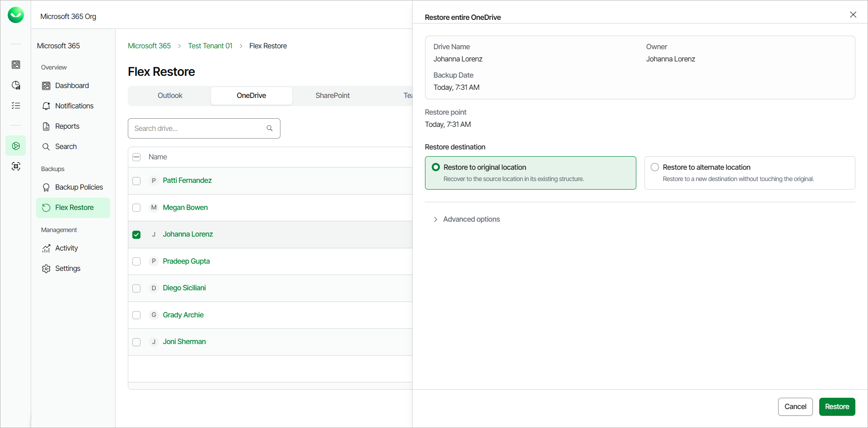Open Grady Archie drive link
The image size is (868, 428).
click(183, 315)
